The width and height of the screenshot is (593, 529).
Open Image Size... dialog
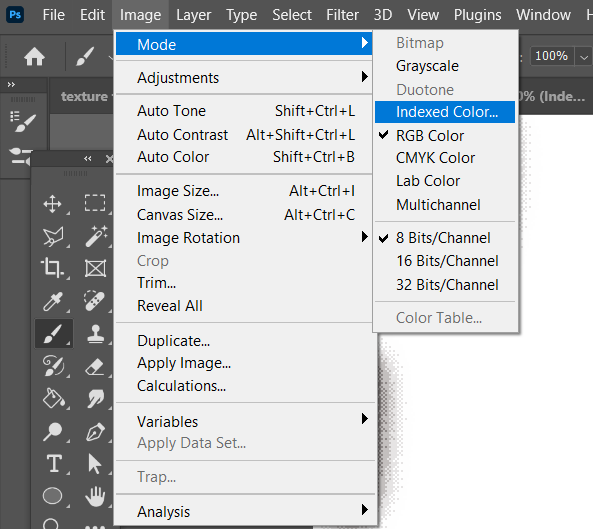244,191
